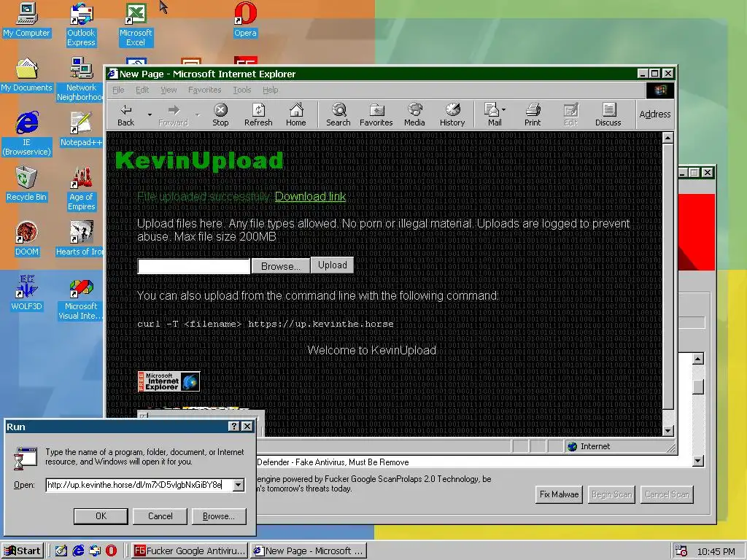Click the antivirus list scrollbar up arrow

click(x=698, y=359)
